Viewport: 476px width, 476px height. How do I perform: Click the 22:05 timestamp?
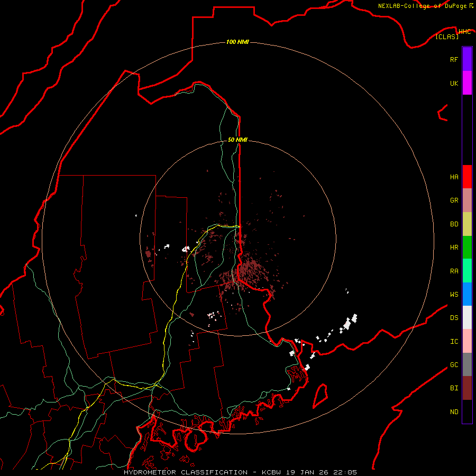point(345,472)
